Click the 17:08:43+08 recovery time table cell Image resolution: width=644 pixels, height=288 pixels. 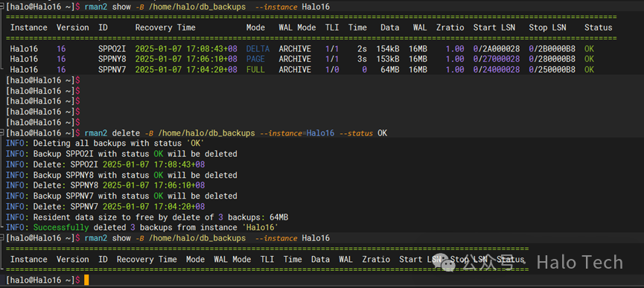(x=186, y=49)
